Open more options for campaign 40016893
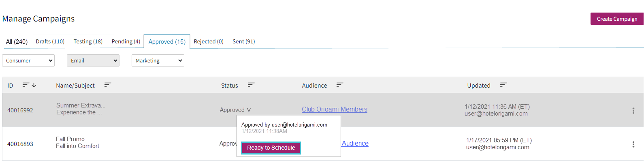Viewport: 644px width, 161px height. tap(633, 144)
